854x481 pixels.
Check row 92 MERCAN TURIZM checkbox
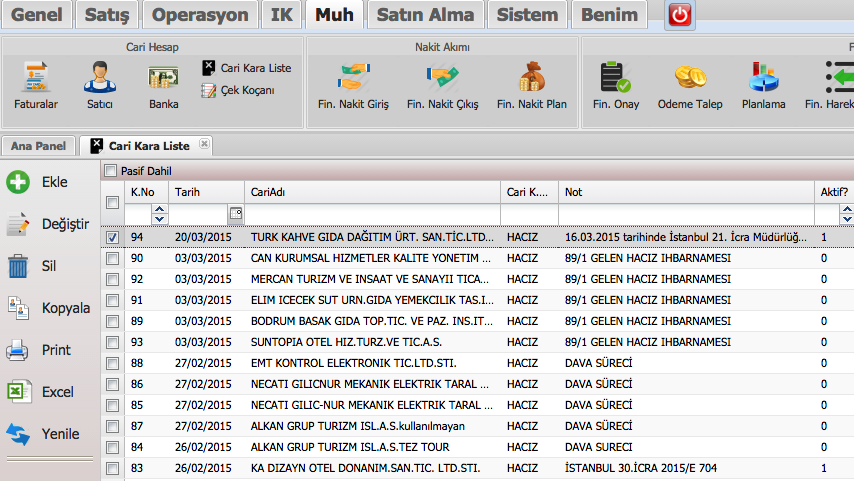point(112,279)
